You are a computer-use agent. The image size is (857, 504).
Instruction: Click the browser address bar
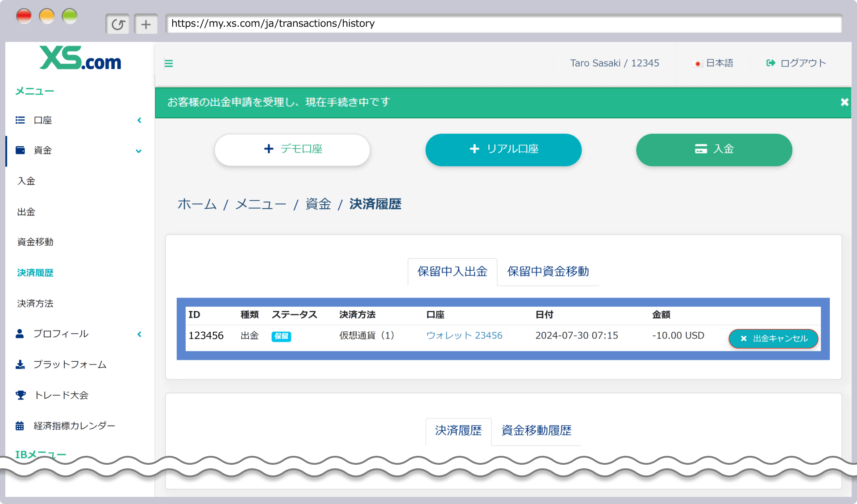click(503, 24)
